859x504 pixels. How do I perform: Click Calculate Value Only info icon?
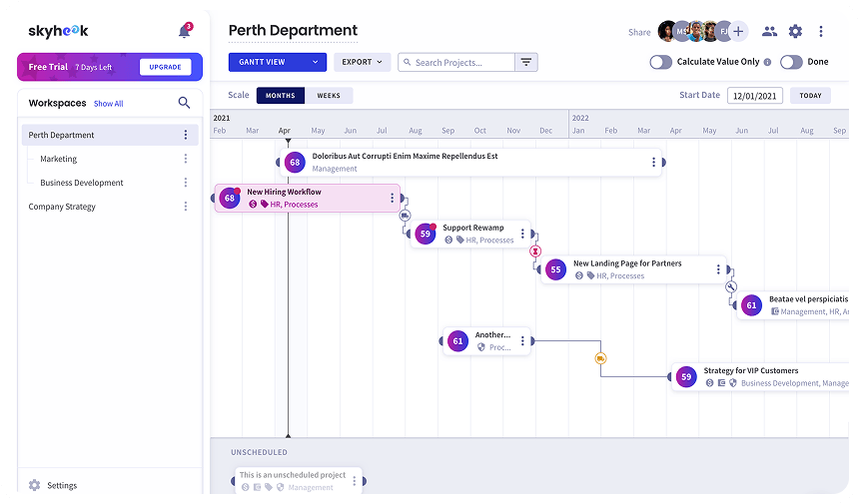click(x=767, y=63)
